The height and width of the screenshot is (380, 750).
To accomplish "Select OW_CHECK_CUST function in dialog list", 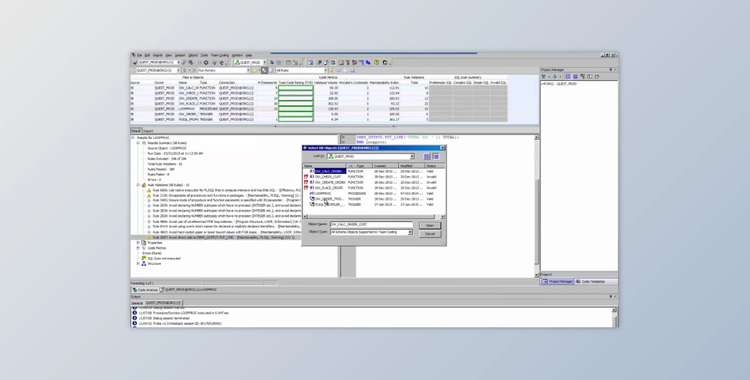I will pos(328,177).
